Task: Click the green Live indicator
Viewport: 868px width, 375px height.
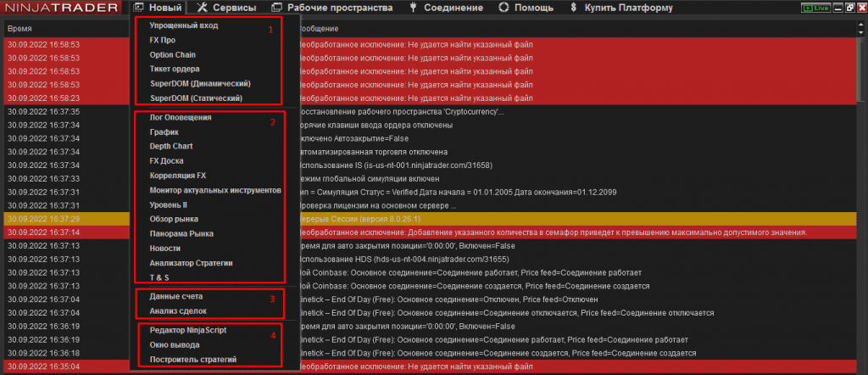Action: point(815,8)
